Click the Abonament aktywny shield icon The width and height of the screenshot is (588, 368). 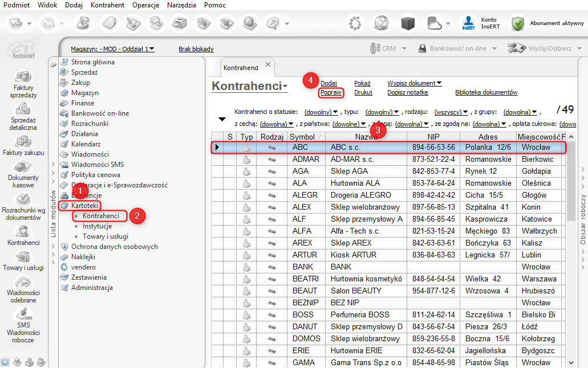[x=517, y=23]
